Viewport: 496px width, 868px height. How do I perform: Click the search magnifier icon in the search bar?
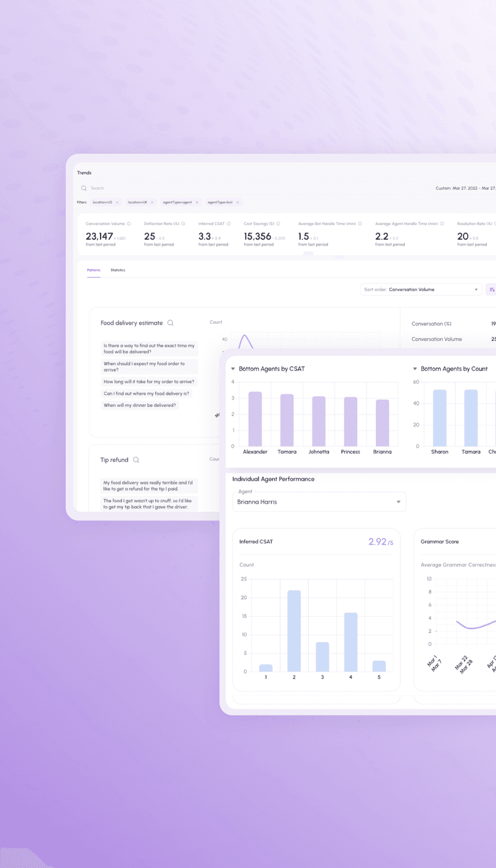(84, 187)
